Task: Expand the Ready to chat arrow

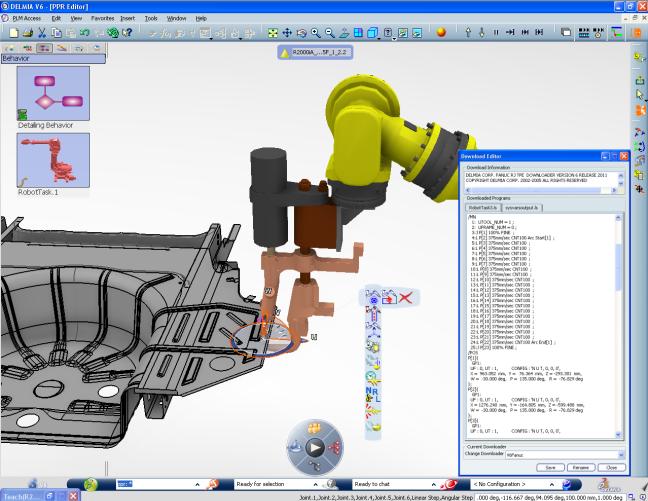Action: pos(434,484)
